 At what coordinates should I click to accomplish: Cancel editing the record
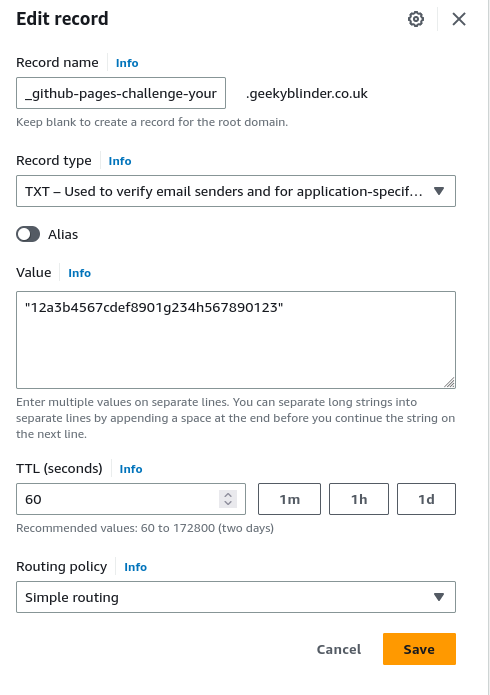(339, 649)
